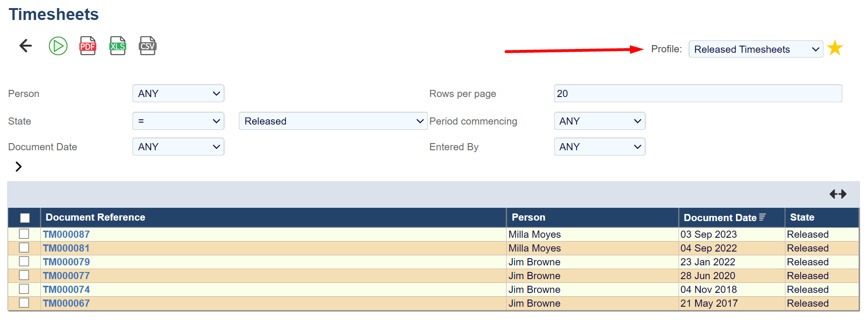Export timesheets to PDF
Image resolution: width=868 pixels, height=320 pixels.
pos(88,46)
